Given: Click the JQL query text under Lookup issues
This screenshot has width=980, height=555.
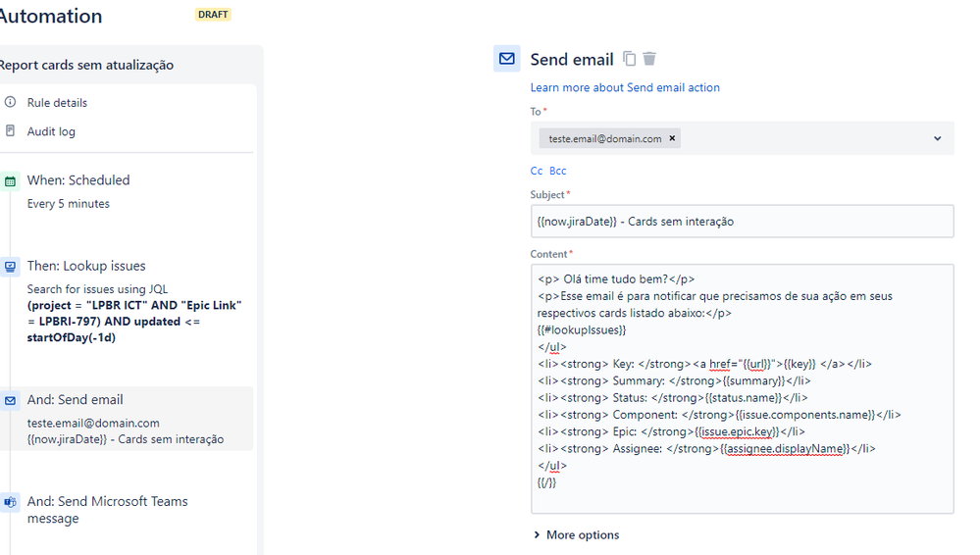Looking at the screenshot, I should [x=134, y=322].
